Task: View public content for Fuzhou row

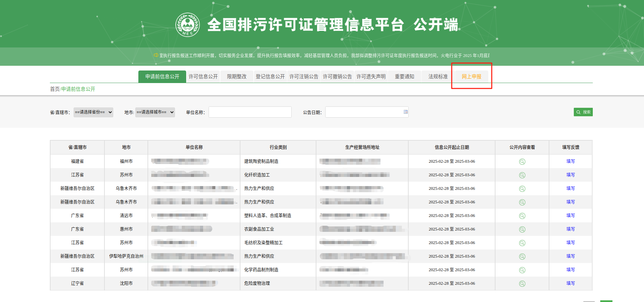Action: coord(522,162)
